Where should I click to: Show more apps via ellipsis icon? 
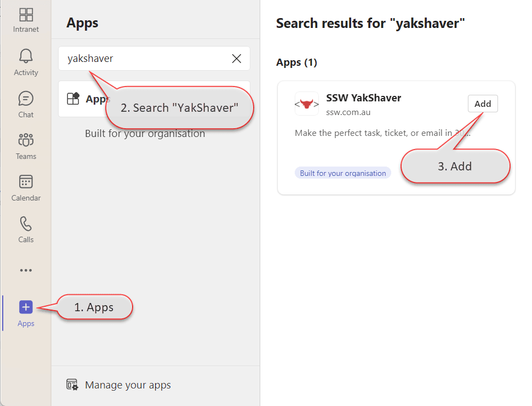26,270
